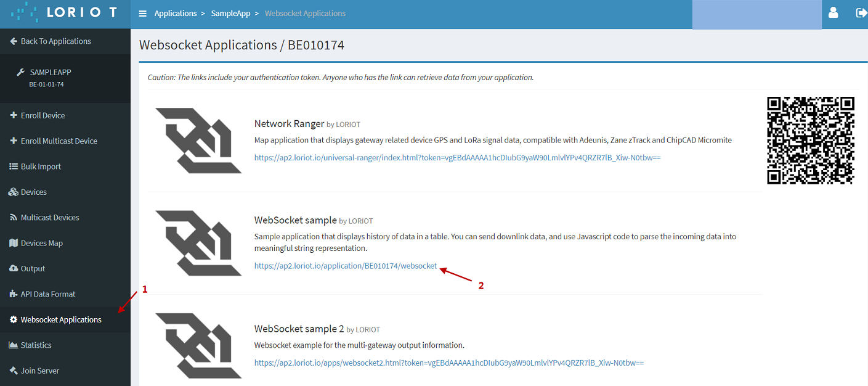Open the websocket2.html link

pyautogui.click(x=449, y=363)
